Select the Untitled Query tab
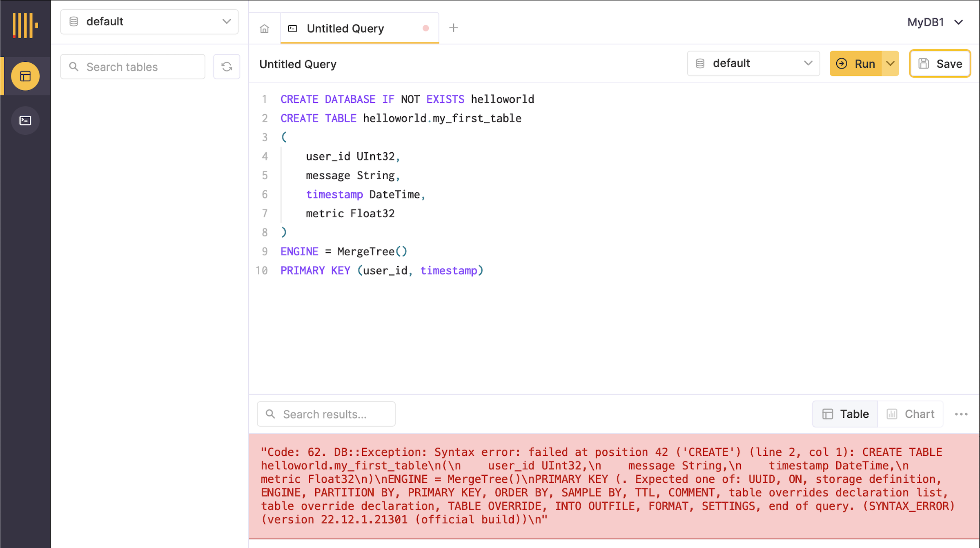 click(359, 28)
